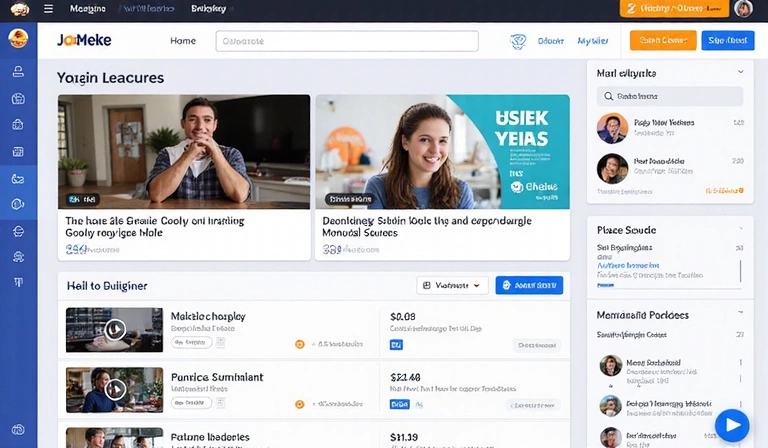This screenshot has height=448, width=768.
Task: Open the orange-background avatar in the Marl panel
Action: (x=612, y=128)
